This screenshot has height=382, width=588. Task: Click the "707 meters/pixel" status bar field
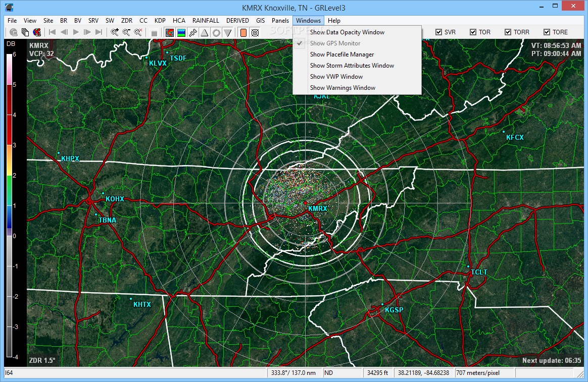(484, 373)
